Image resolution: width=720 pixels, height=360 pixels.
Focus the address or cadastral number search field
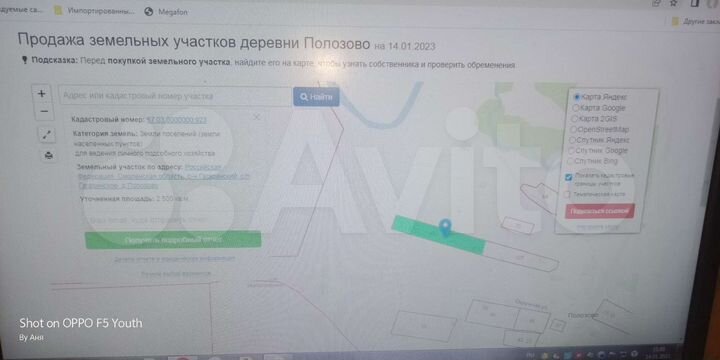(x=175, y=96)
